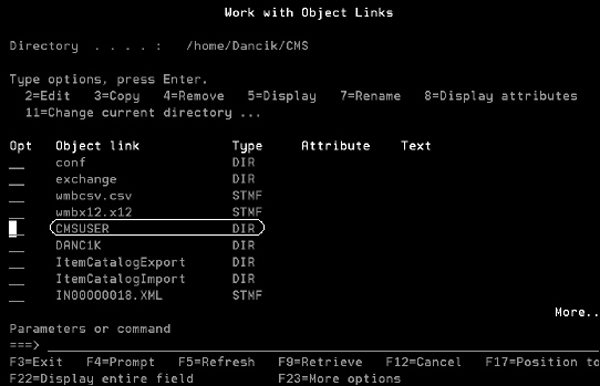
Task: Click F23=More options label
Action: pos(339,379)
